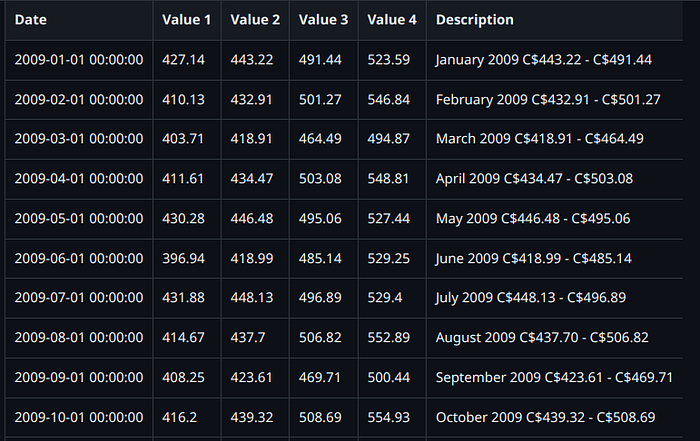The width and height of the screenshot is (700, 441).
Task: Click the Description column header
Action: point(475,20)
